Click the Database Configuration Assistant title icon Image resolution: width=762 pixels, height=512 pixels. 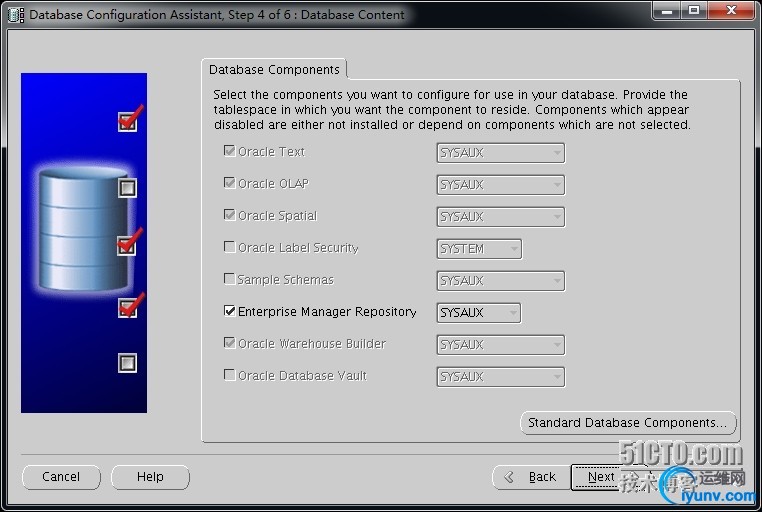pos(16,15)
